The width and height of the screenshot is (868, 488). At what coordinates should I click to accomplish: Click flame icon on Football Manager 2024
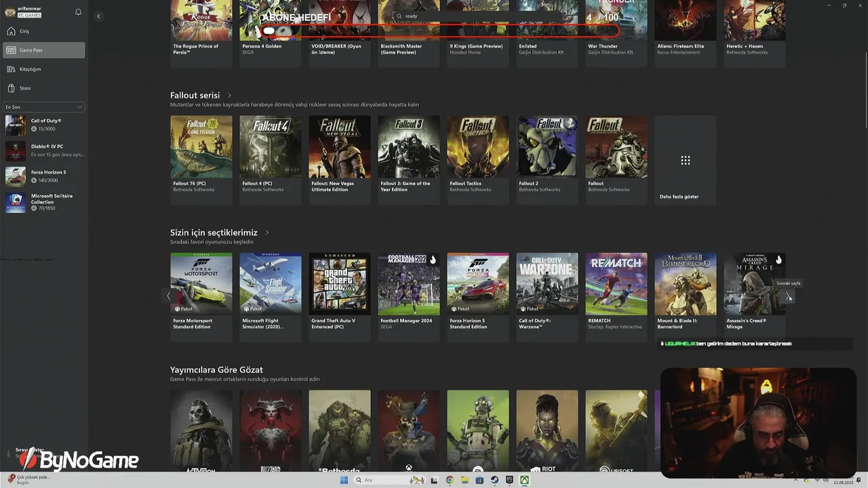tap(433, 260)
